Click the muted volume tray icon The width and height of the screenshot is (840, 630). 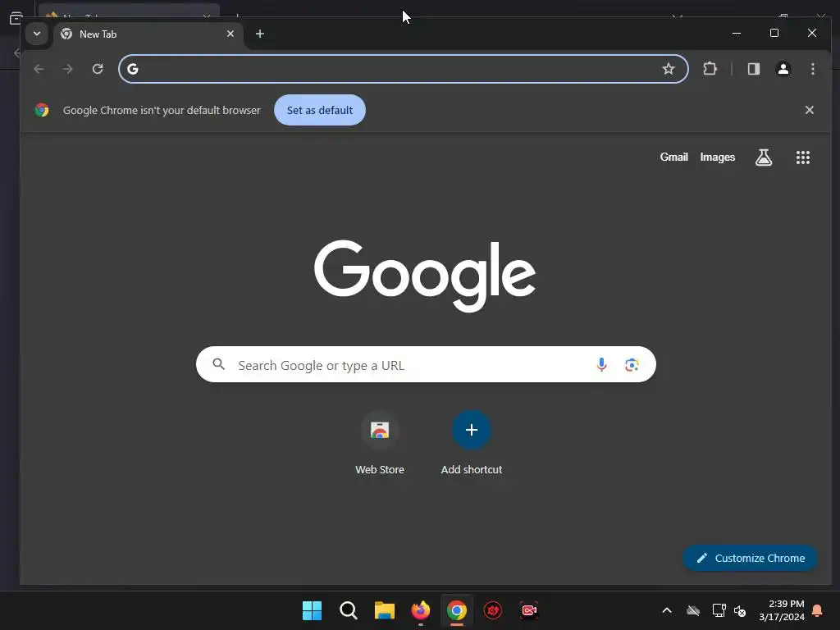(x=740, y=610)
